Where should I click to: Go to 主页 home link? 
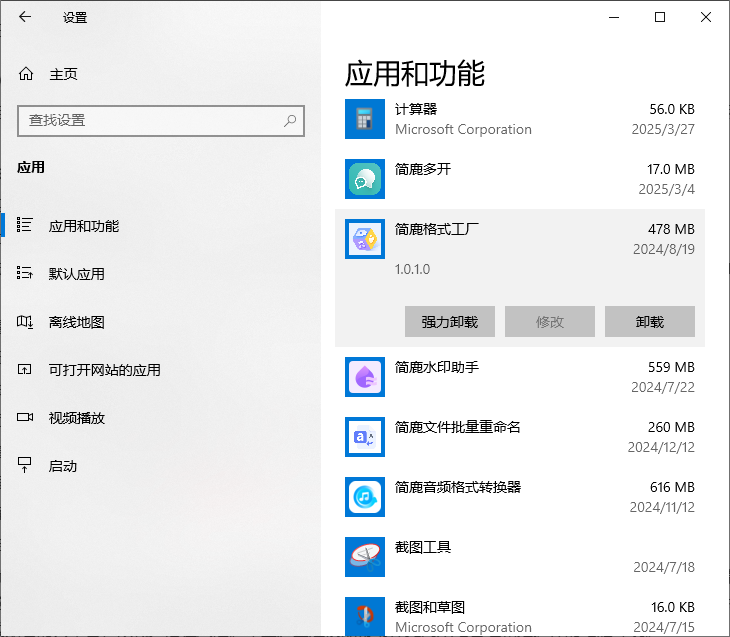coord(63,74)
